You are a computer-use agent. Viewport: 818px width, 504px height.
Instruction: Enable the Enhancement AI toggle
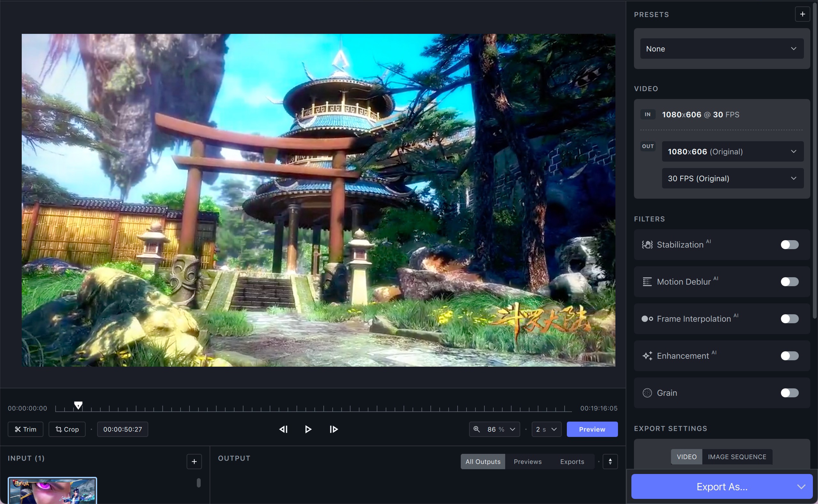(x=789, y=356)
